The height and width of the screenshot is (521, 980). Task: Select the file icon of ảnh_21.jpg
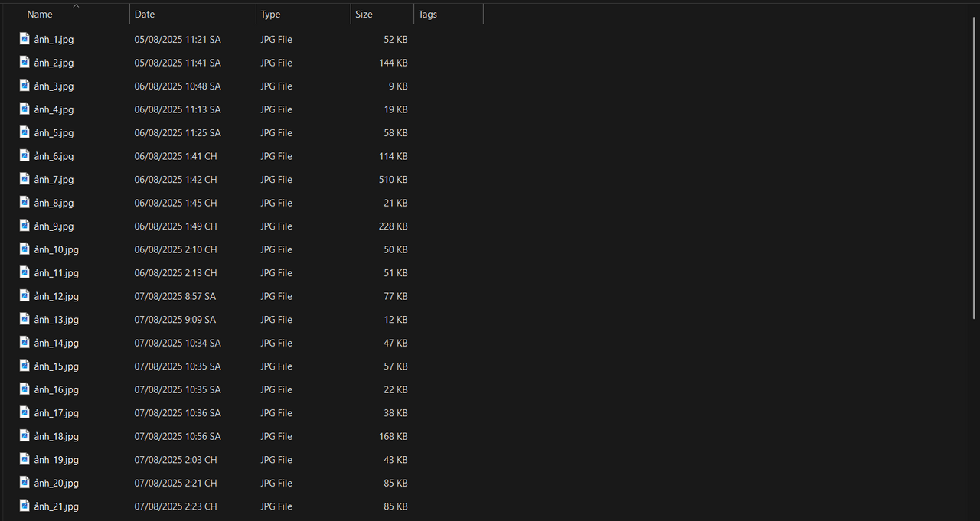point(24,506)
